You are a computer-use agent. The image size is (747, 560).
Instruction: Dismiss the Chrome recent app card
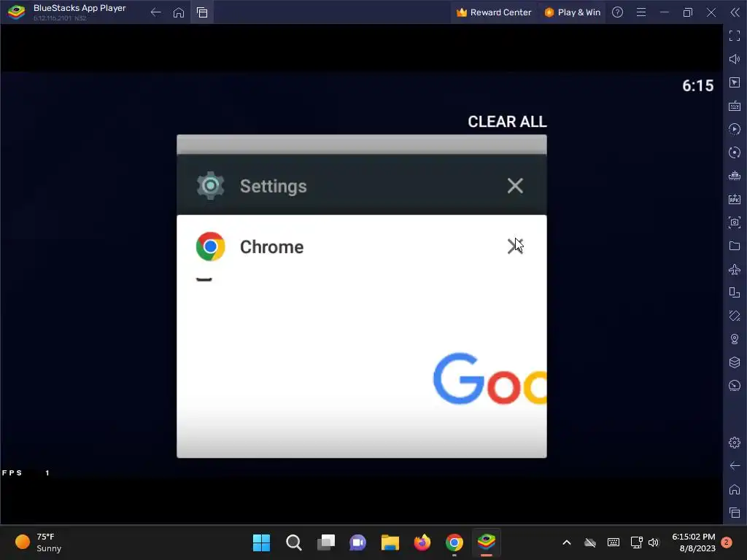coord(515,246)
